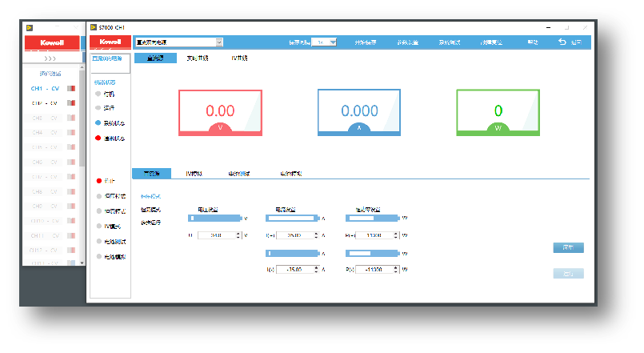
Task: Click the Kewell logo in channel list panel
Action: click(x=51, y=42)
